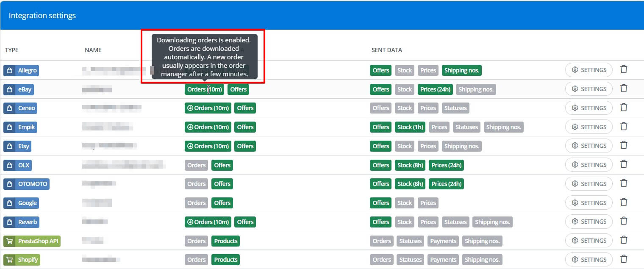Select the Reverb type badge
The height and width of the screenshot is (269, 644).
[x=22, y=222]
